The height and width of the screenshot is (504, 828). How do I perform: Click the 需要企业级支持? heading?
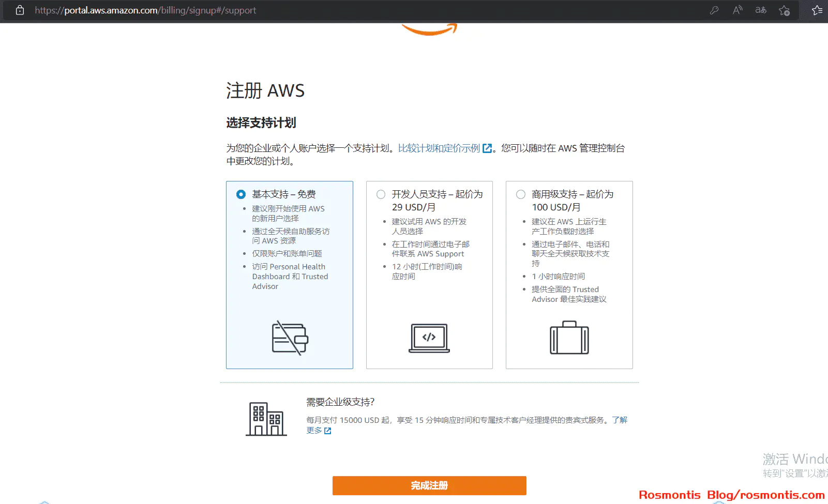[x=340, y=402]
